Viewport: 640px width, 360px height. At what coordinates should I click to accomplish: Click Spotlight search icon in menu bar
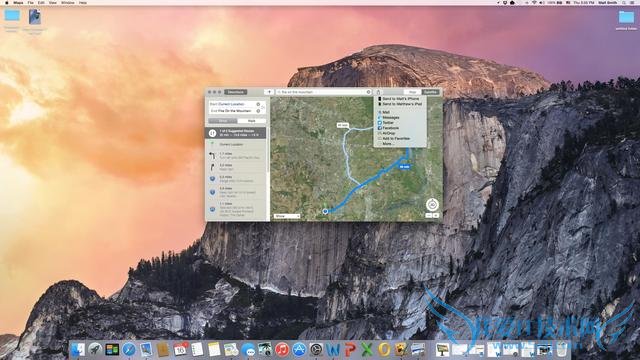click(x=624, y=2)
